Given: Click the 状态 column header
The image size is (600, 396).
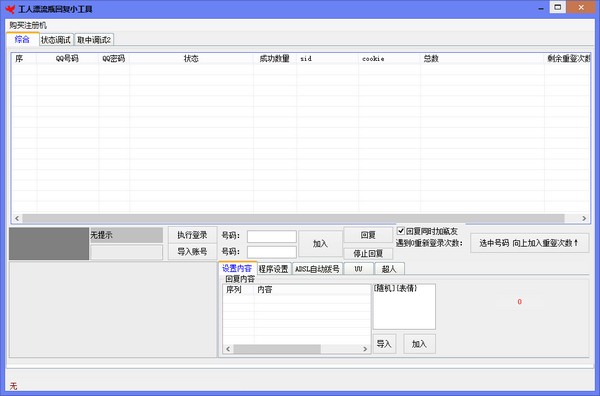Looking at the screenshot, I should 191,59.
